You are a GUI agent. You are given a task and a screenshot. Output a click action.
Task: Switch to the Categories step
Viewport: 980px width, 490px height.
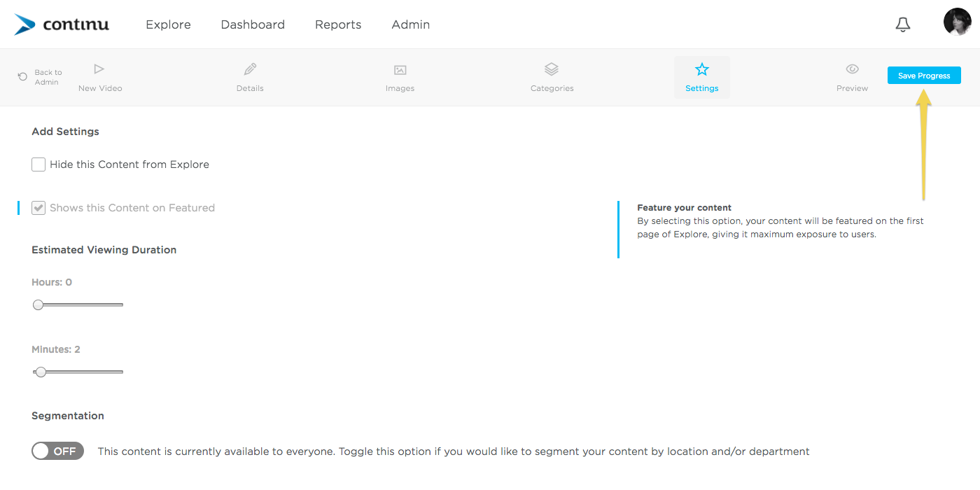click(552, 77)
